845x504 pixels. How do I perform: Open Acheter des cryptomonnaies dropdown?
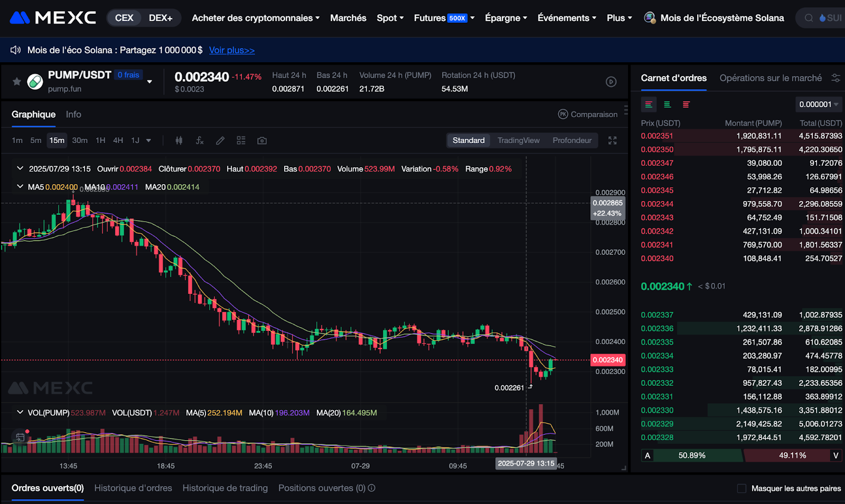click(256, 18)
